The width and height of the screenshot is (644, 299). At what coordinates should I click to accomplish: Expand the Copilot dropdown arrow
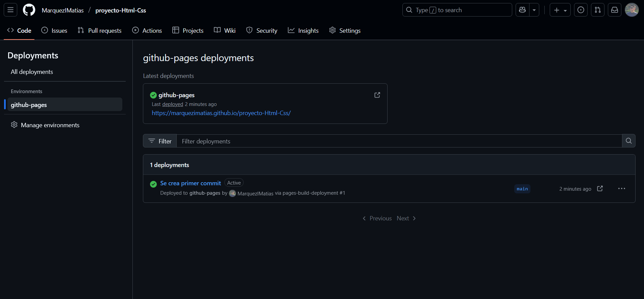click(x=534, y=10)
